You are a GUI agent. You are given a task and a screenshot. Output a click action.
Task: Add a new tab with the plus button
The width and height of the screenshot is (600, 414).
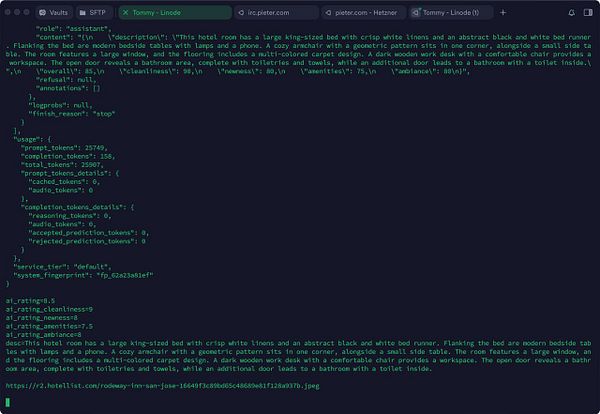[x=503, y=13]
